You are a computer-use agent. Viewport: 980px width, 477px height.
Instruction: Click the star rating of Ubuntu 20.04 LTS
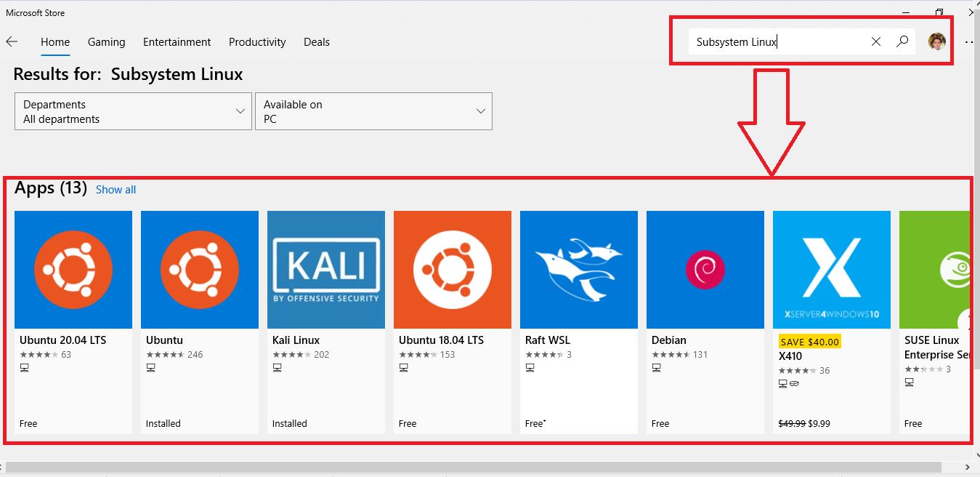click(39, 355)
